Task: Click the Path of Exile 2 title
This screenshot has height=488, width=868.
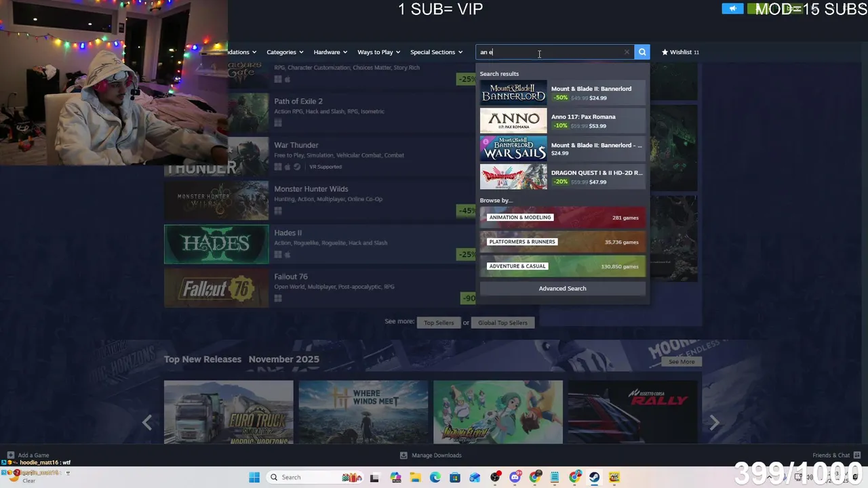Action: click(x=298, y=102)
